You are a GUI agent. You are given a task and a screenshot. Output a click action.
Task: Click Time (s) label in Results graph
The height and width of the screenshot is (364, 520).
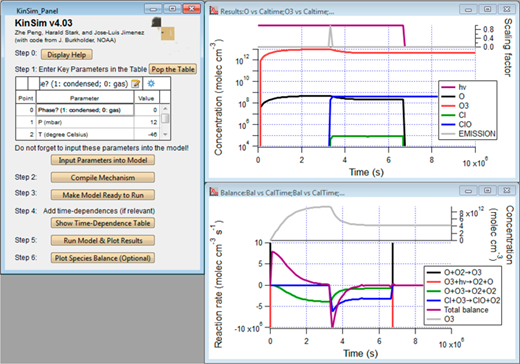pos(366,172)
